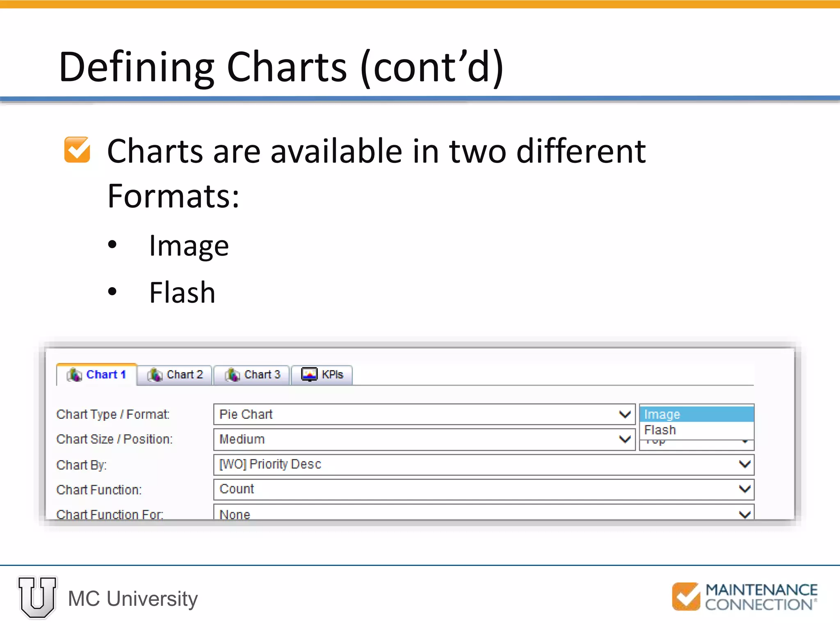Screen dimensions: 840x630
Task: Click the Chart Function label
Action: [99, 490]
